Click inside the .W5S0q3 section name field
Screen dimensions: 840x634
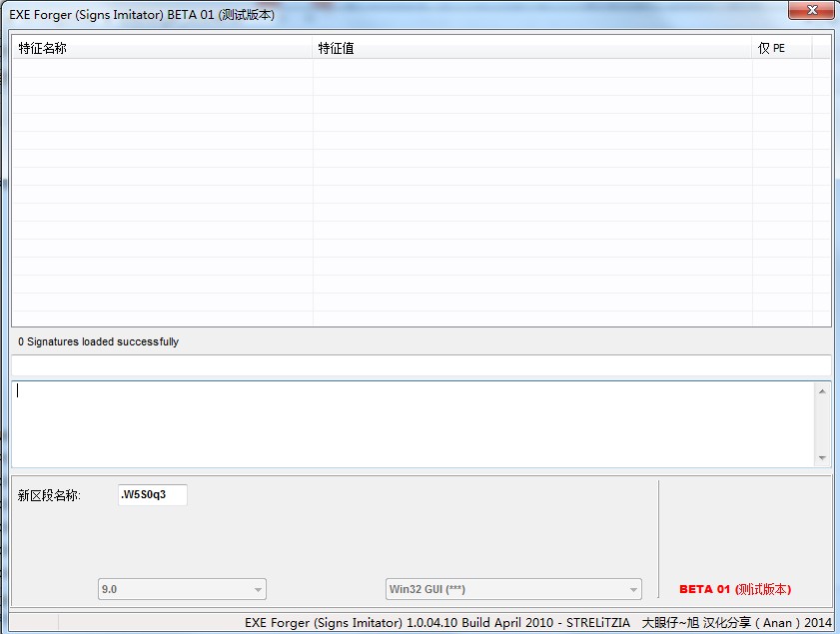(x=151, y=494)
